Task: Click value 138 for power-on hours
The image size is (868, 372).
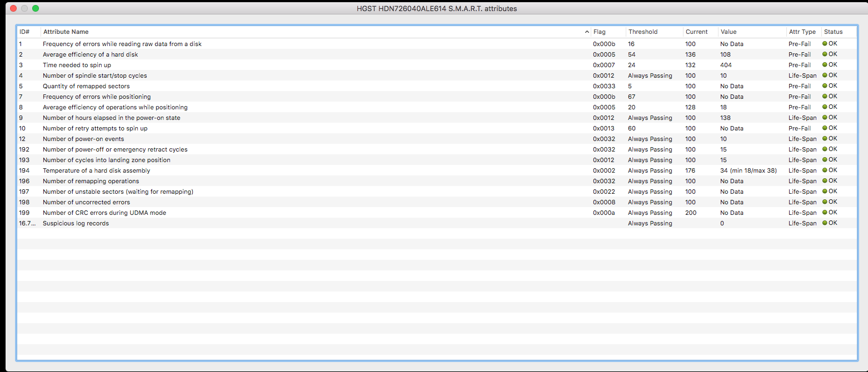Action: 725,118
